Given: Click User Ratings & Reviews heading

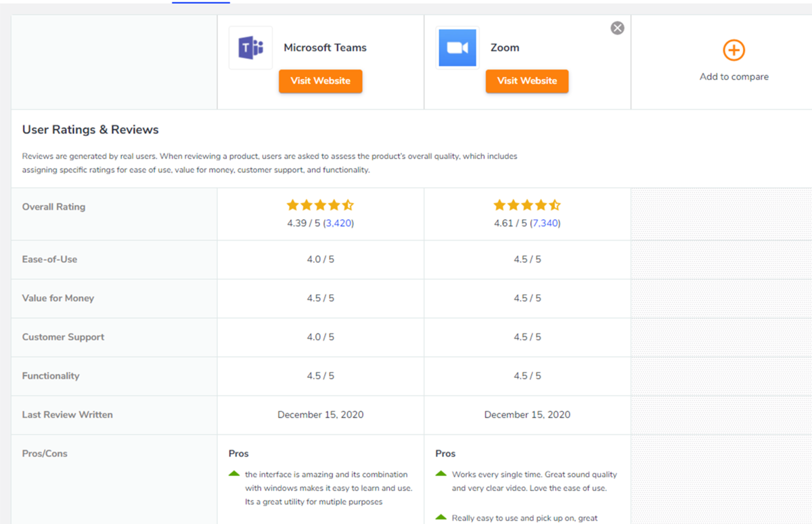Looking at the screenshot, I should [x=91, y=130].
